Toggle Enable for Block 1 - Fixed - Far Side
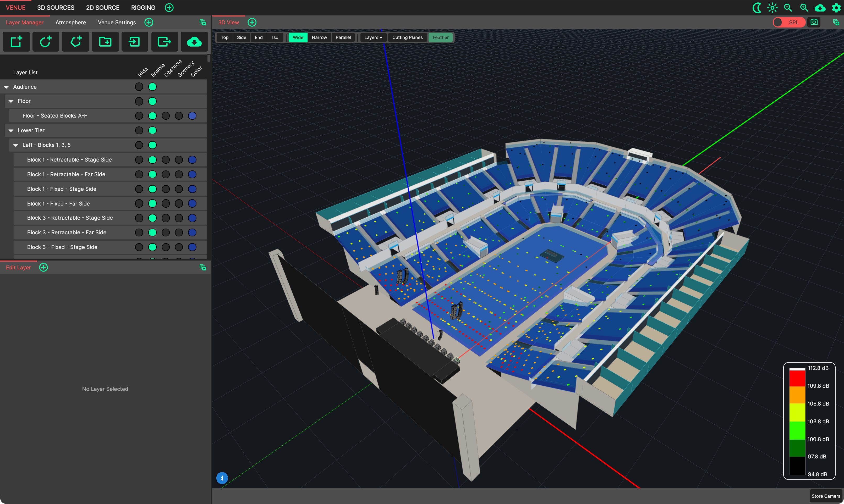This screenshot has height=504, width=844. pyautogui.click(x=152, y=203)
